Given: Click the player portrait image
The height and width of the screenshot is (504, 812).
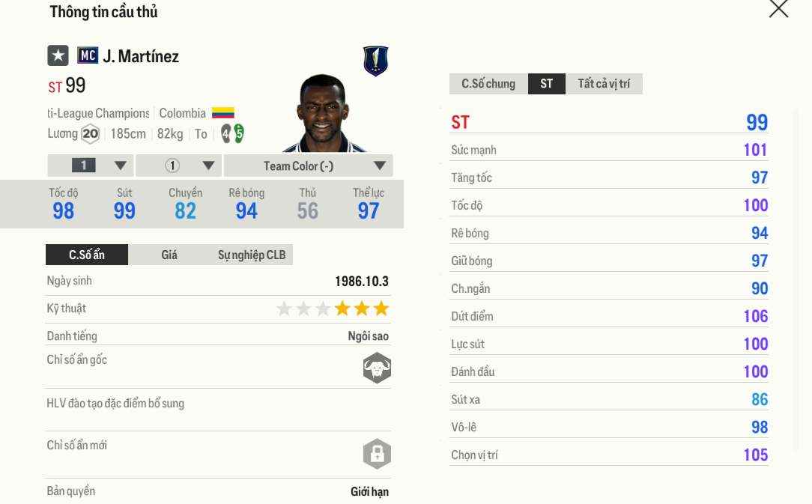Looking at the screenshot, I should pyautogui.click(x=322, y=114).
